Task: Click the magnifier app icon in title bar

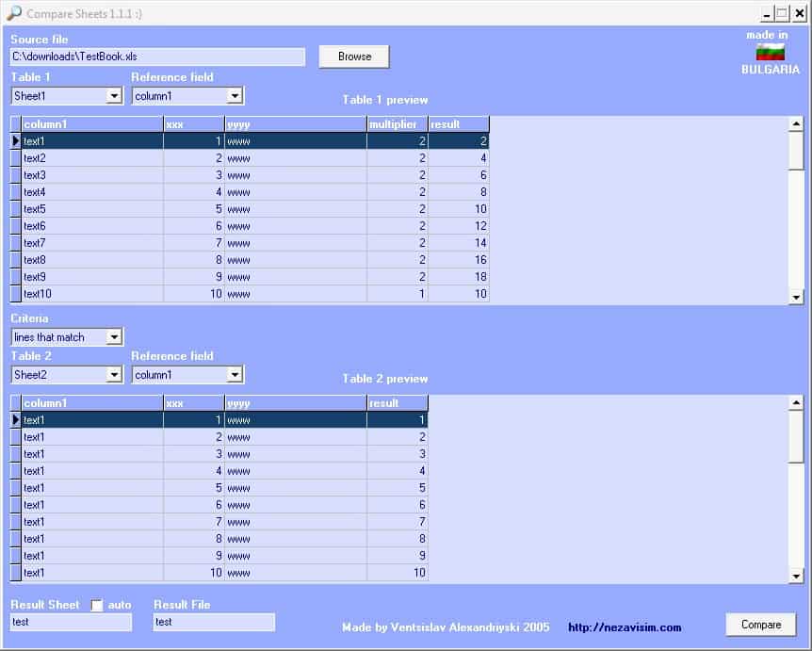Action: (13, 13)
